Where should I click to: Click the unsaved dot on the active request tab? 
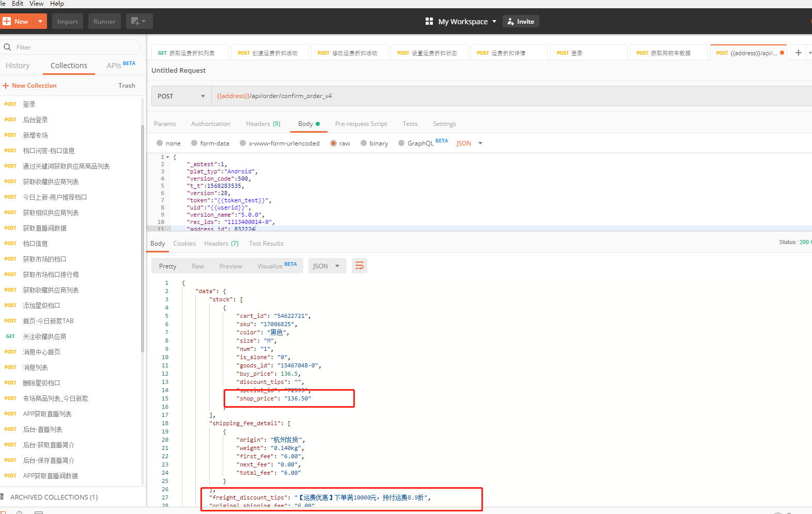782,53
